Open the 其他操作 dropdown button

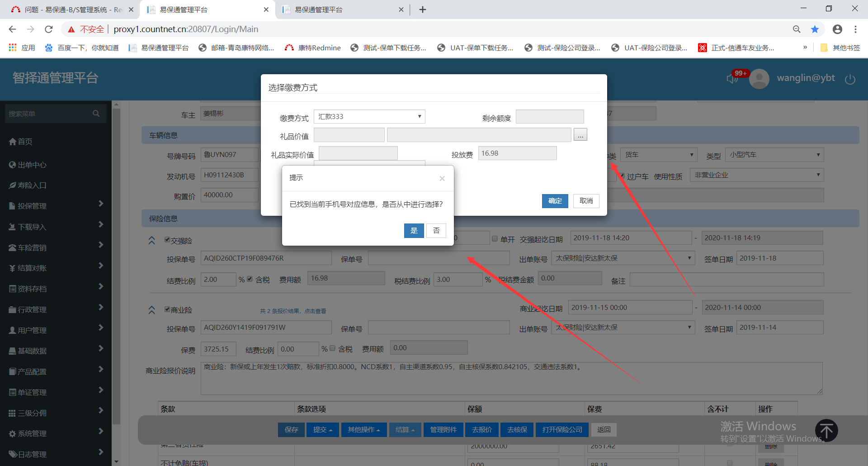point(364,430)
